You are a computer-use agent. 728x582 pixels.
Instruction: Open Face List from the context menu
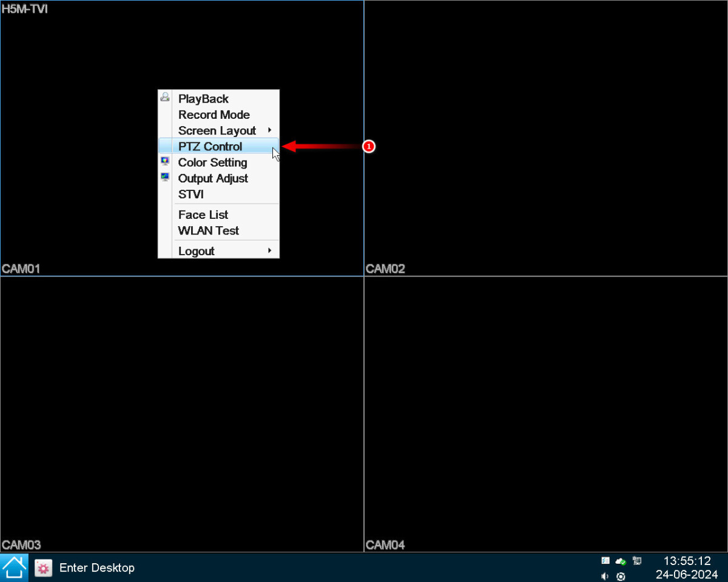pyautogui.click(x=203, y=215)
